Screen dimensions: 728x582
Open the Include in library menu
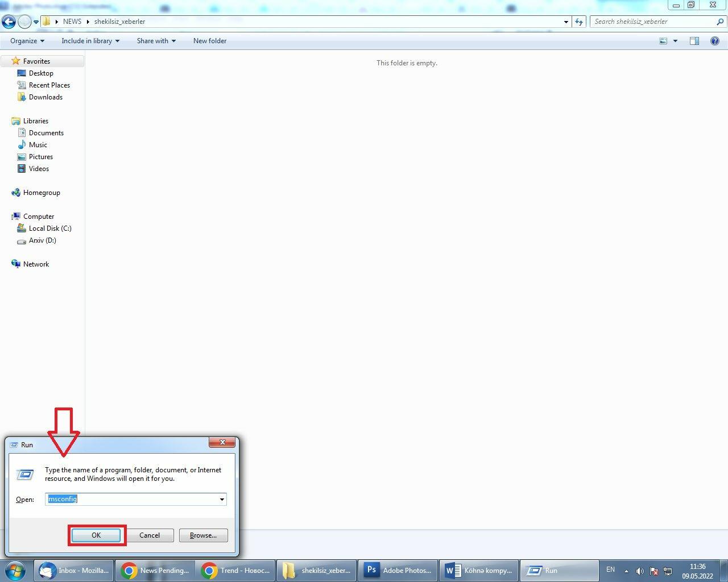tap(90, 41)
